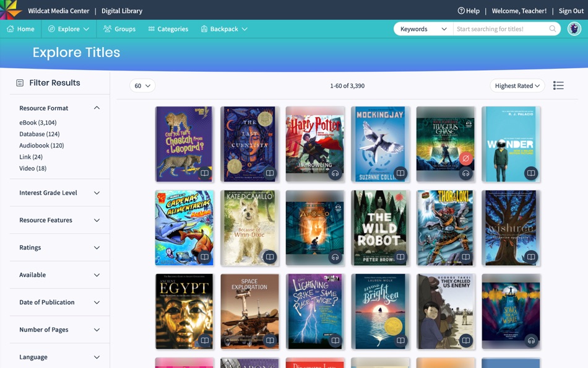Click eBook icon on Because of Winn-Dixie
The height and width of the screenshot is (368, 588).
(x=270, y=257)
